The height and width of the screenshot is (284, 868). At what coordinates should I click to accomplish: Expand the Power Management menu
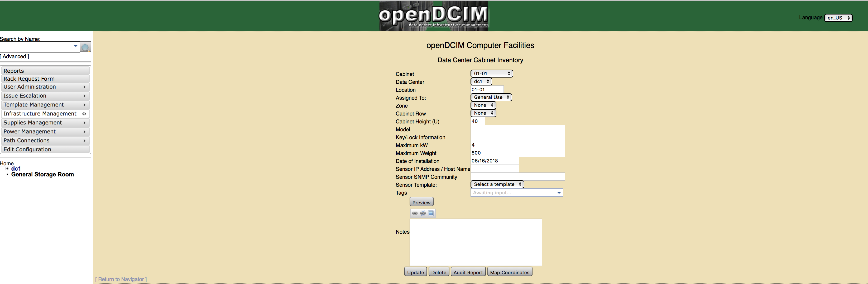coord(45,132)
